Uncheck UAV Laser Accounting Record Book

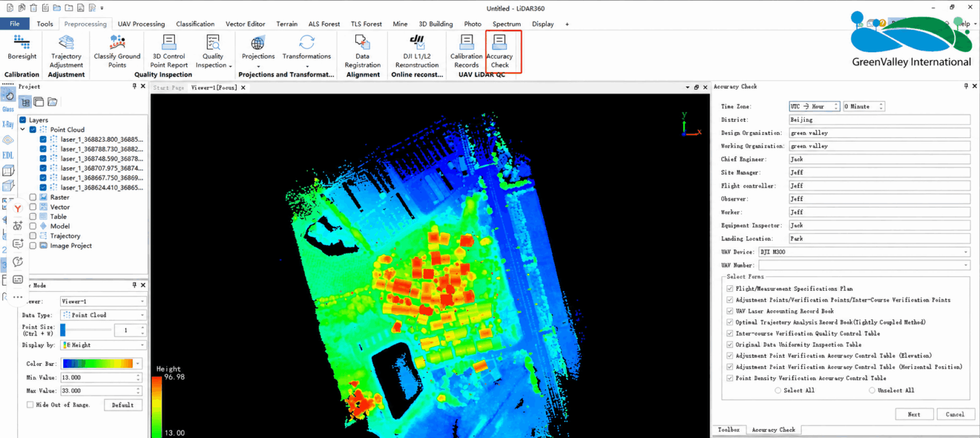730,311
